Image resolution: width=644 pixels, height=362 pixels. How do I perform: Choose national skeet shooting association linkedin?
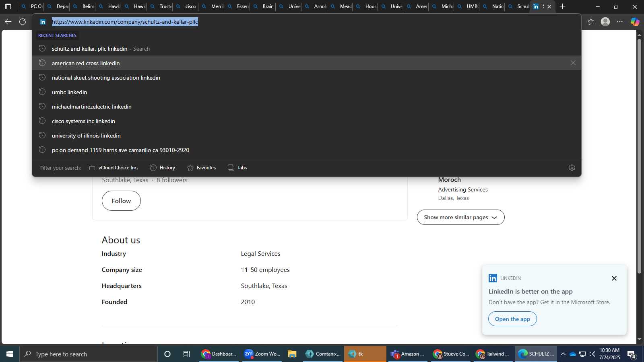307,78
